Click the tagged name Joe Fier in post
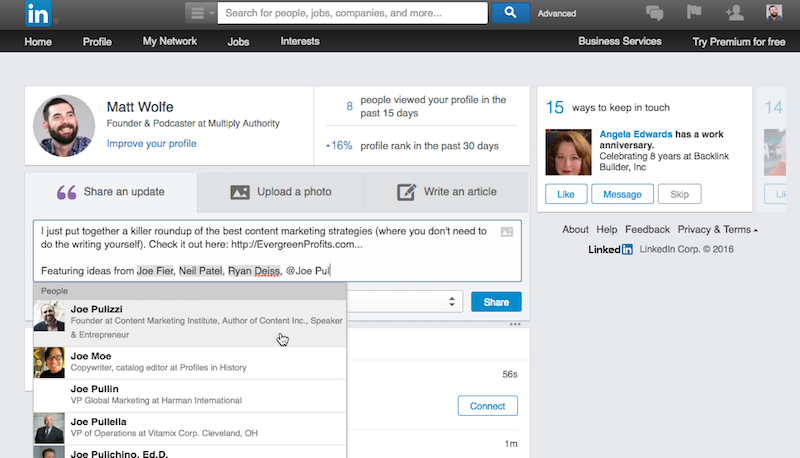Screen dimensions: 800x458 click(x=155, y=271)
